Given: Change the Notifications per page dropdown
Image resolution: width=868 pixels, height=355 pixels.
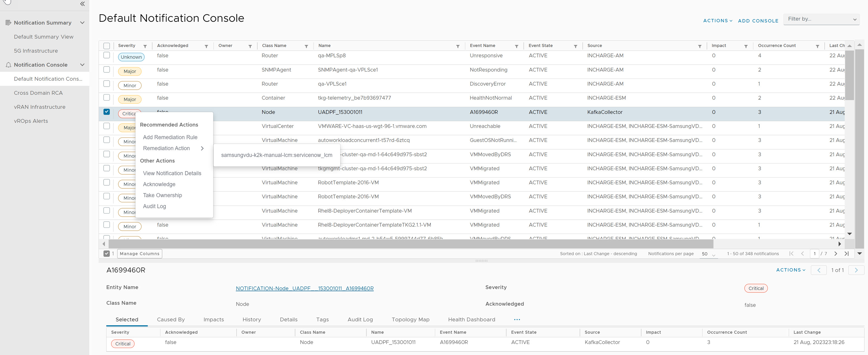Looking at the screenshot, I should pyautogui.click(x=708, y=254).
